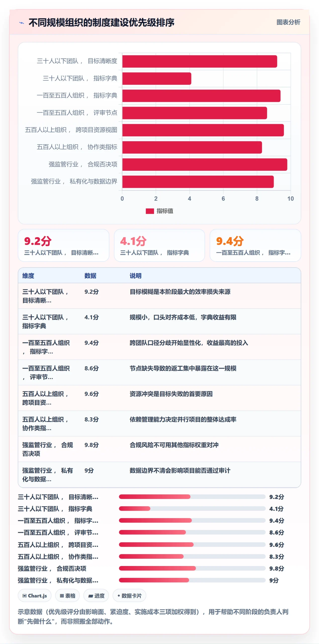319x644 pixels.
Task: Click the 表格 tag chip
Action: [67, 595]
